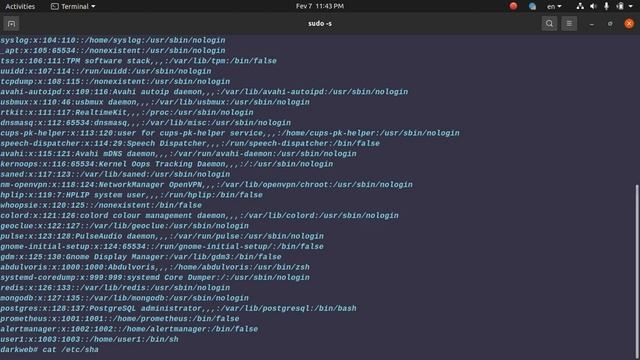Minimize the terminal window
This screenshot has height=360, width=640.
pos(591,24)
